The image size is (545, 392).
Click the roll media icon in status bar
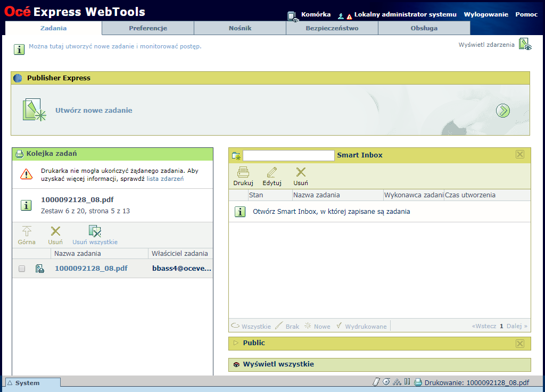pos(386,382)
